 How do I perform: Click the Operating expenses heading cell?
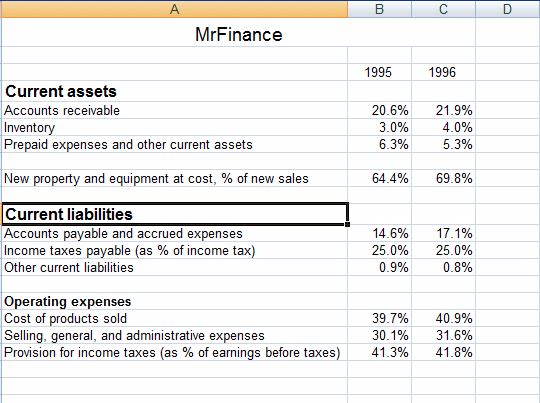pyautogui.click(x=175, y=301)
